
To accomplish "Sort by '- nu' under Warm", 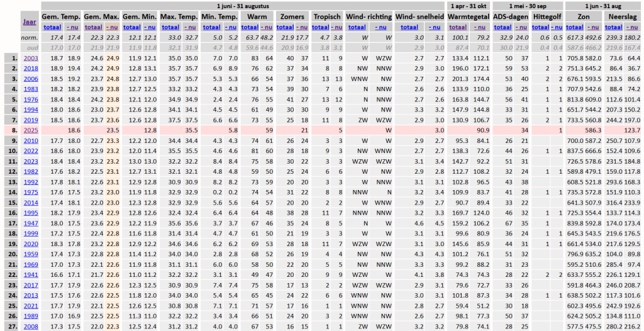I will click(267, 27).
